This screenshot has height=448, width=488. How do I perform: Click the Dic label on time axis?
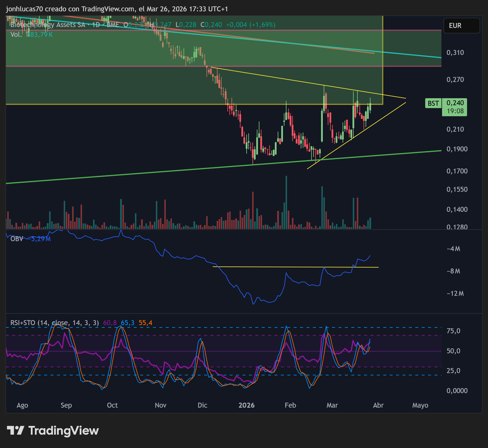point(202,405)
